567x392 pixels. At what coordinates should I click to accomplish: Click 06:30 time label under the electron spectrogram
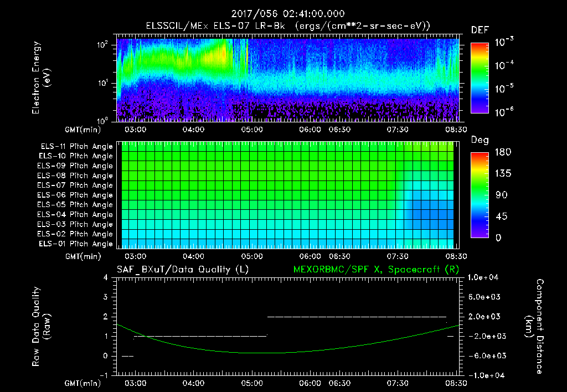339,130
